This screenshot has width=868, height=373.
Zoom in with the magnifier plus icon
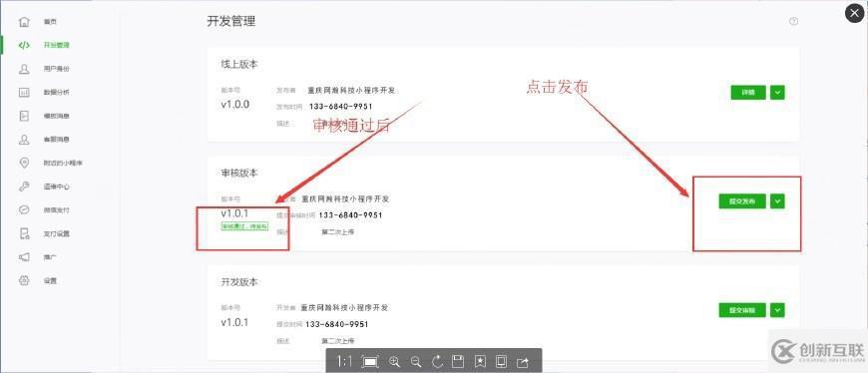[x=395, y=362]
